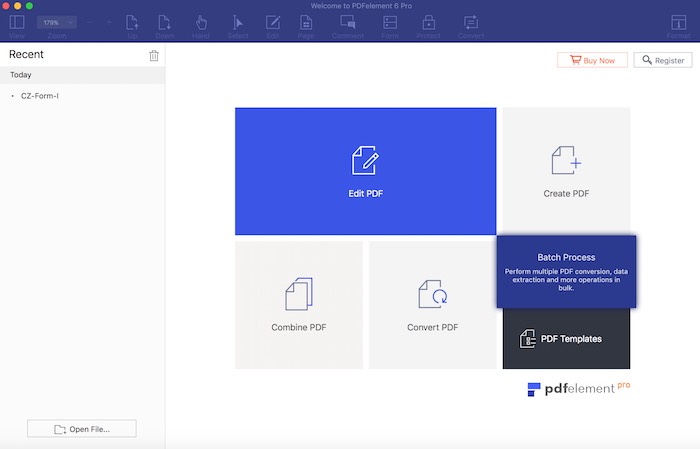Image resolution: width=700 pixels, height=449 pixels.
Task: Open the Comment toolbar tool
Action: [x=347, y=24]
